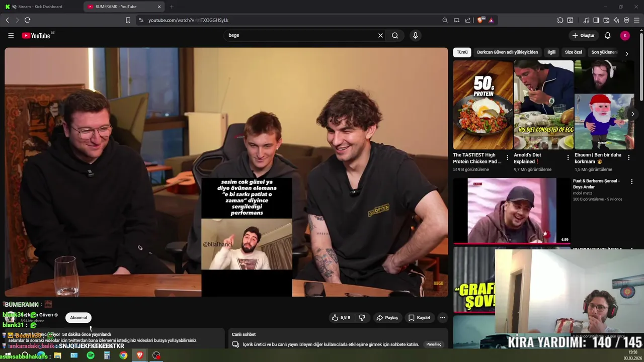Viewport: 644px width, 362px height.
Task: Open options for Fuat & Barbaros Şansal video
Action: [x=632, y=182]
